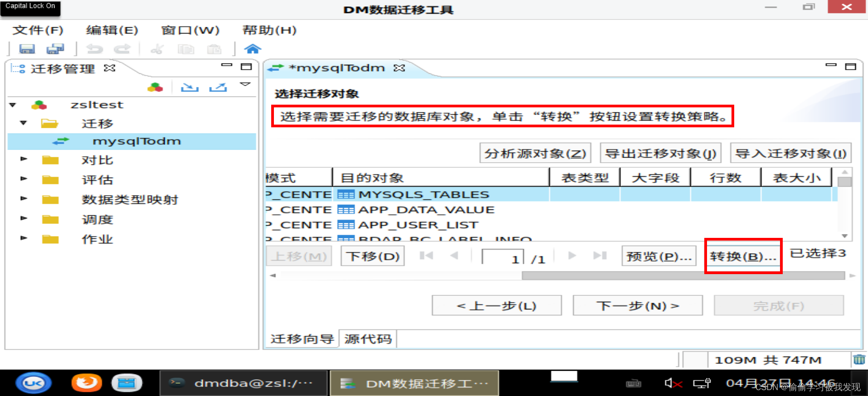Open the UK start menu icon
Screen dimensions: 868x396
(34, 383)
